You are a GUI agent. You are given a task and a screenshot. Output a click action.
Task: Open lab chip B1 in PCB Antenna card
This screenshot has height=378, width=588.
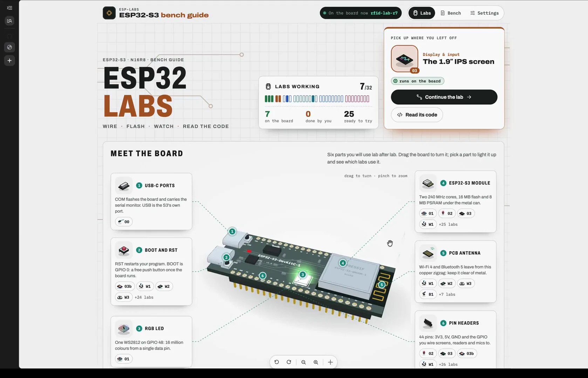(428, 294)
